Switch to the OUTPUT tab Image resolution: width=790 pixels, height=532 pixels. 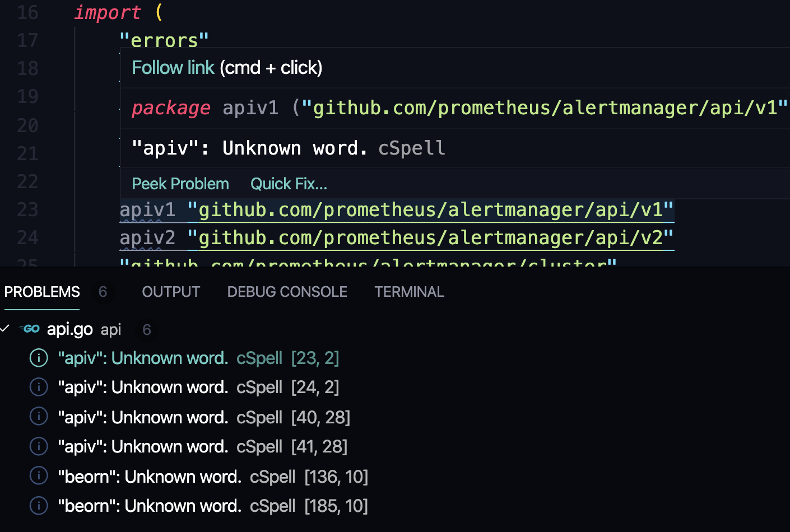(170, 291)
